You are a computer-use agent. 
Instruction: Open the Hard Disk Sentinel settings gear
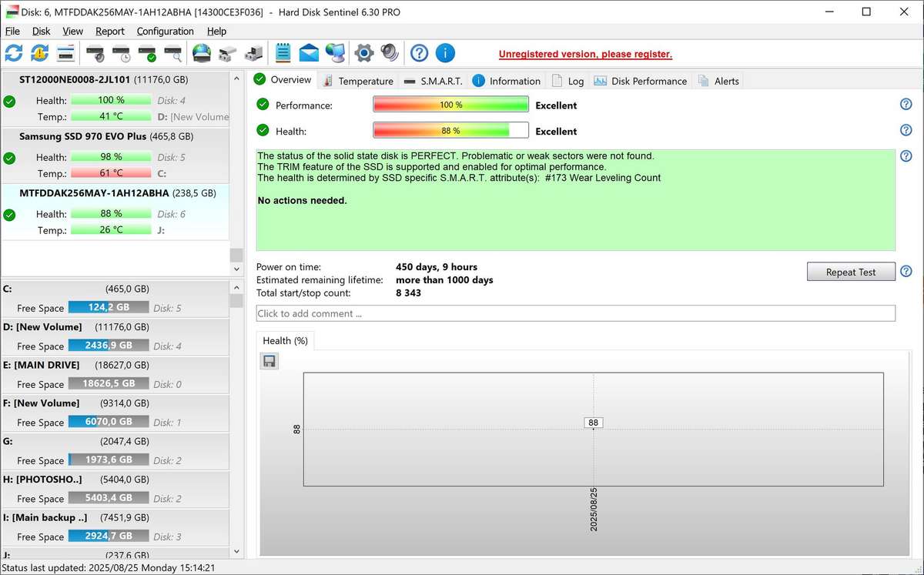click(362, 52)
